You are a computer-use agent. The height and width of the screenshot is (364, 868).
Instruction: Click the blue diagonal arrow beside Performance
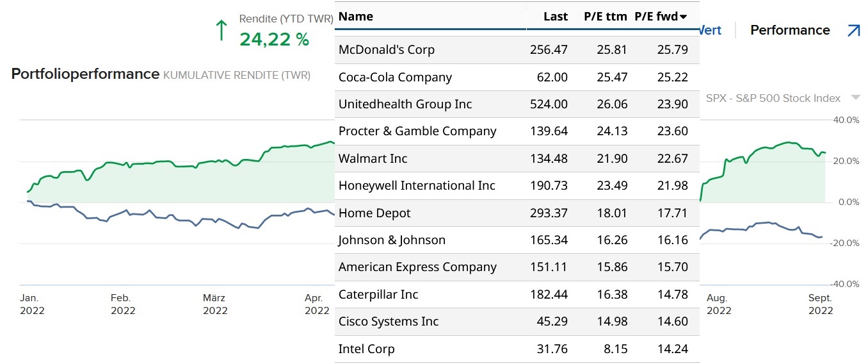(853, 30)
